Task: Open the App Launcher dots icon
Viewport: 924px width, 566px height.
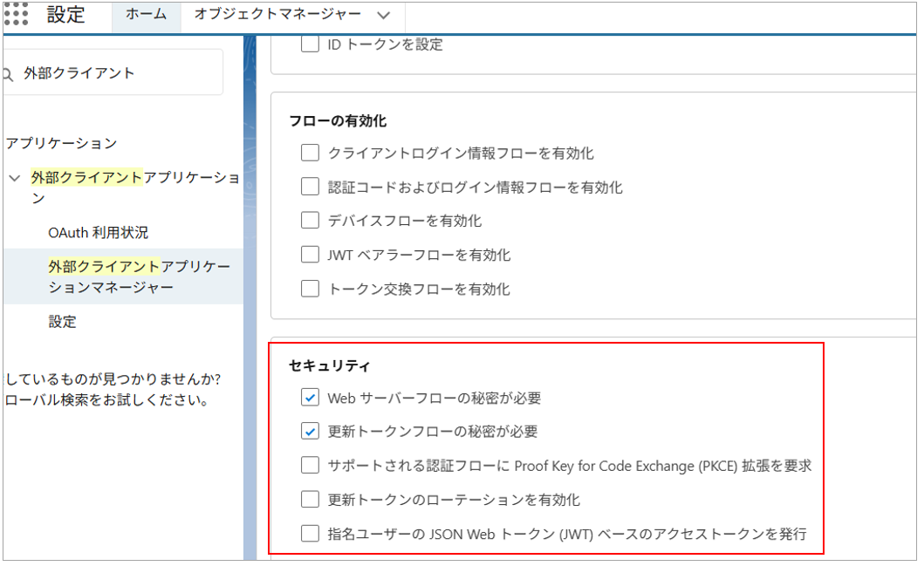Action: [x=16, y=15]
